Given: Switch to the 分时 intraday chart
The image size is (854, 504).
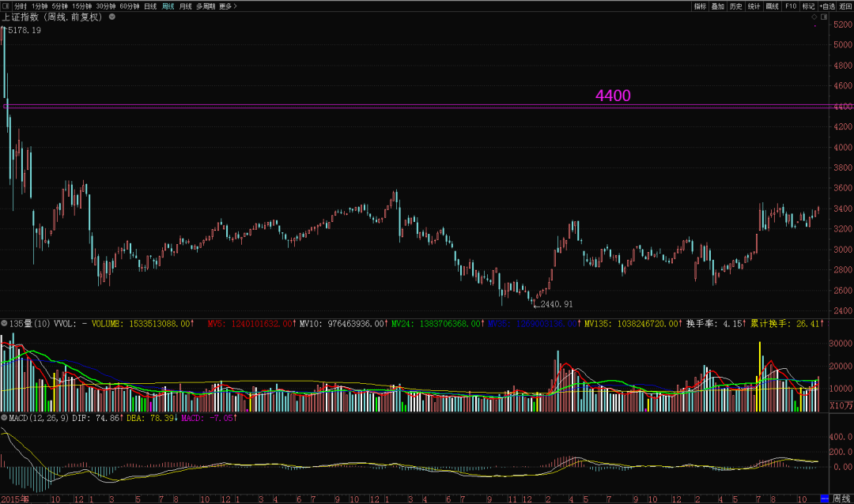Looking at the screenshot, I should coord(21,6).
